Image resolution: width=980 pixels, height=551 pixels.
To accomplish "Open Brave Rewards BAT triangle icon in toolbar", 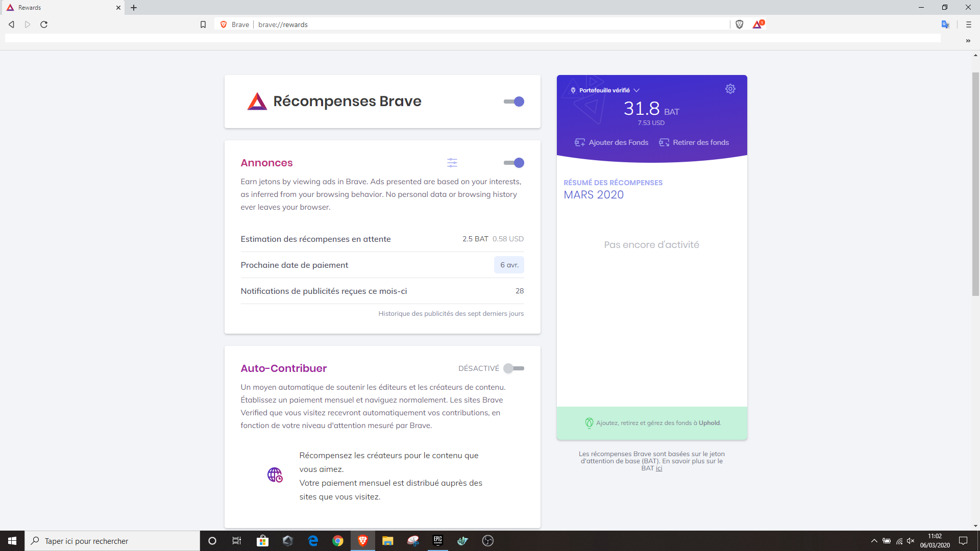I will [757, 24].
